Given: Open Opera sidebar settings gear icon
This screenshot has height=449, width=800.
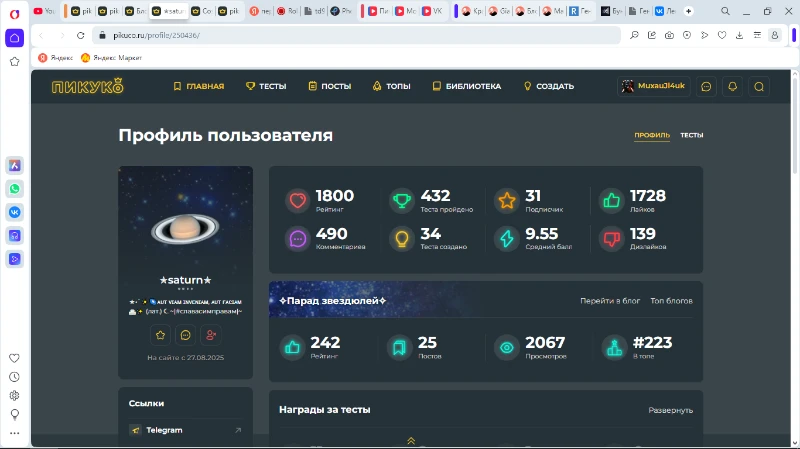Looking at the screenshot, I should pos(14,395).
